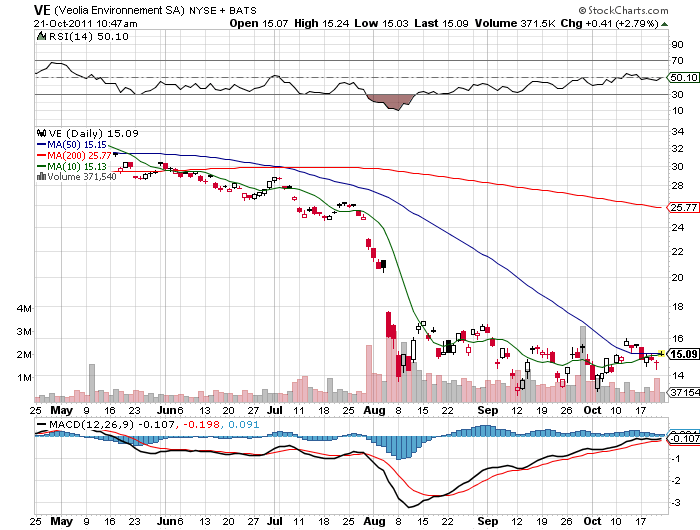The height and width of the screenshot is (530, 700).
Task: Click the black MACD legend line marker
Action: coord(42,424)
